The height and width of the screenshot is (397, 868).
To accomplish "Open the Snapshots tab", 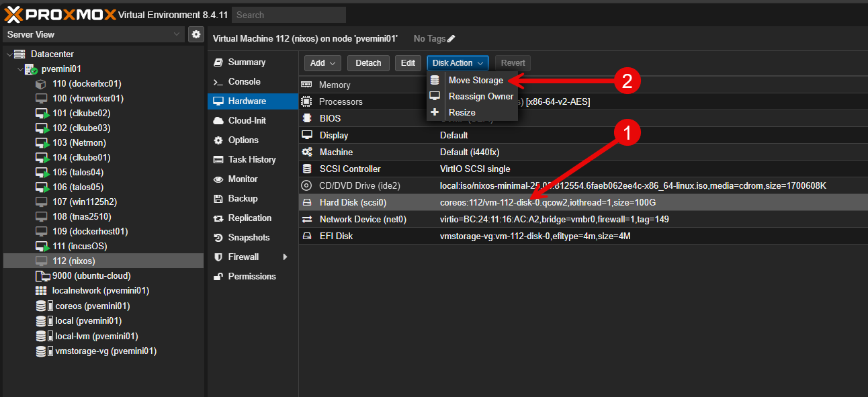I will click(253, 237).
